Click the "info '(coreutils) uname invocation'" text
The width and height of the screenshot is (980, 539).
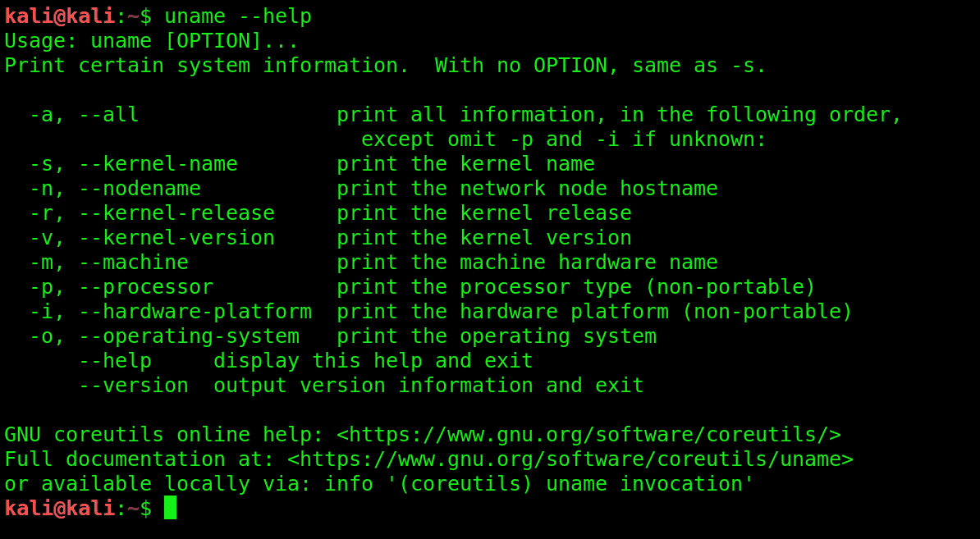pyautogui.click(x=538, y=484)
